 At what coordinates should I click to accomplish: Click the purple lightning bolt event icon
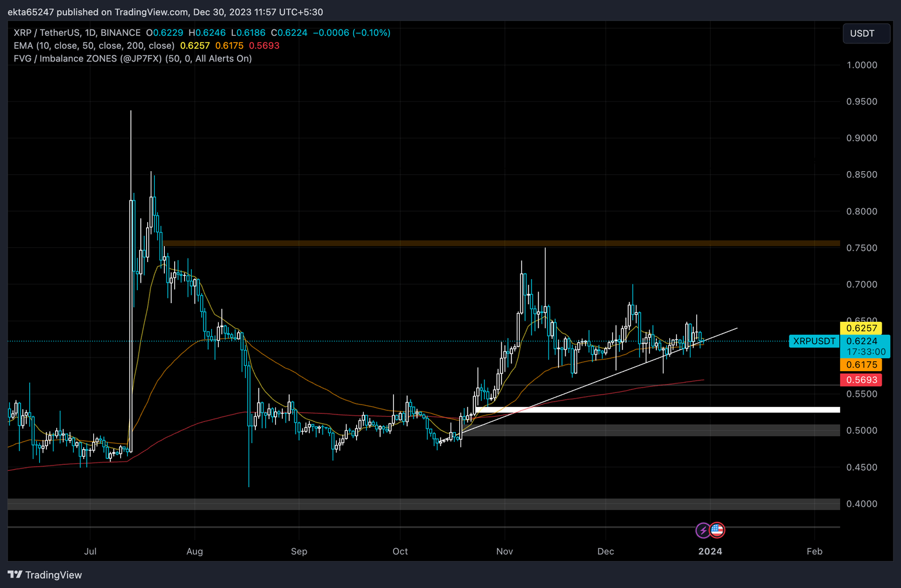[703, 530]
